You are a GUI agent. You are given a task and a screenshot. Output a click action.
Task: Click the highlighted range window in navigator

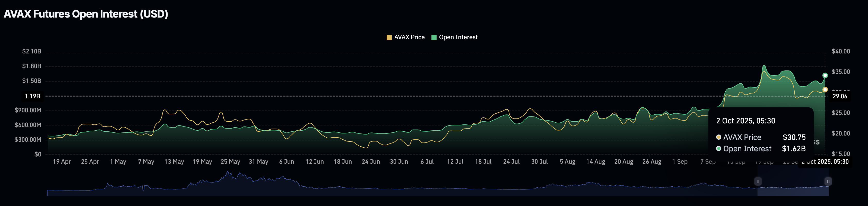click(793, 186)
